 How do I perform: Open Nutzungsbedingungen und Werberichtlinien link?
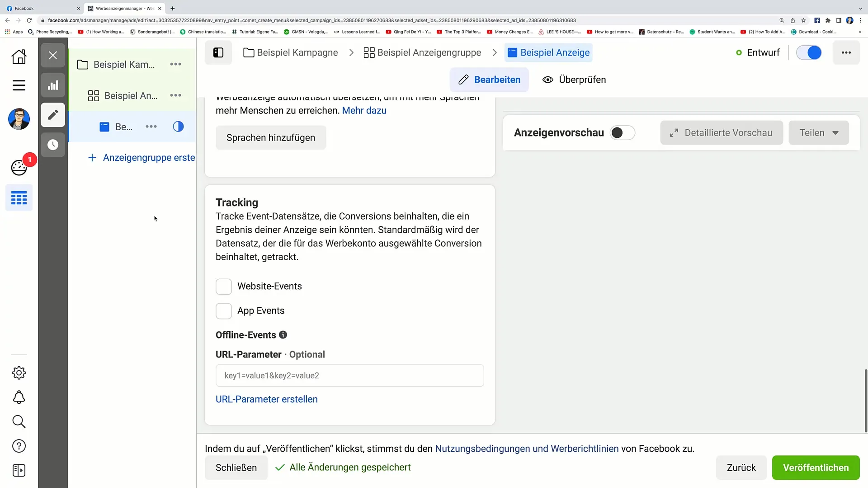[527, 449]
